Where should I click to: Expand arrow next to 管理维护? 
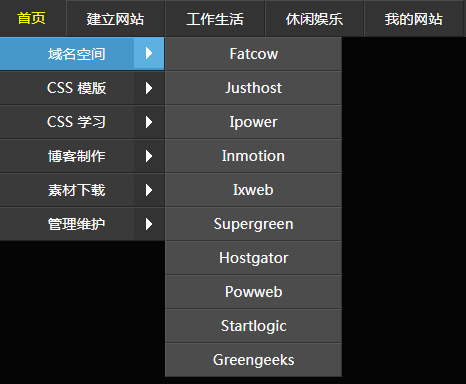pos(149,224)
